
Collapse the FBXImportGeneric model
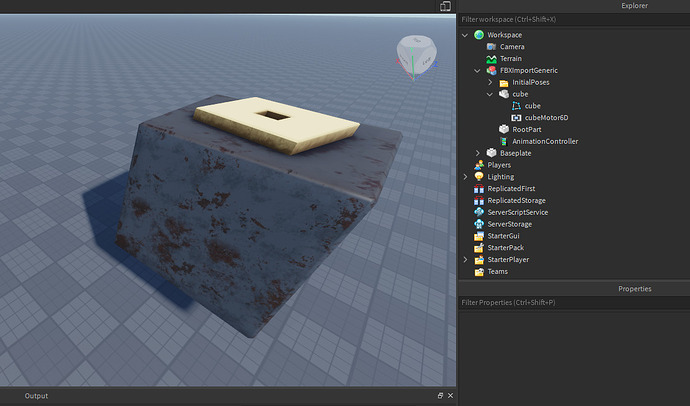click(x=478, y=71)
